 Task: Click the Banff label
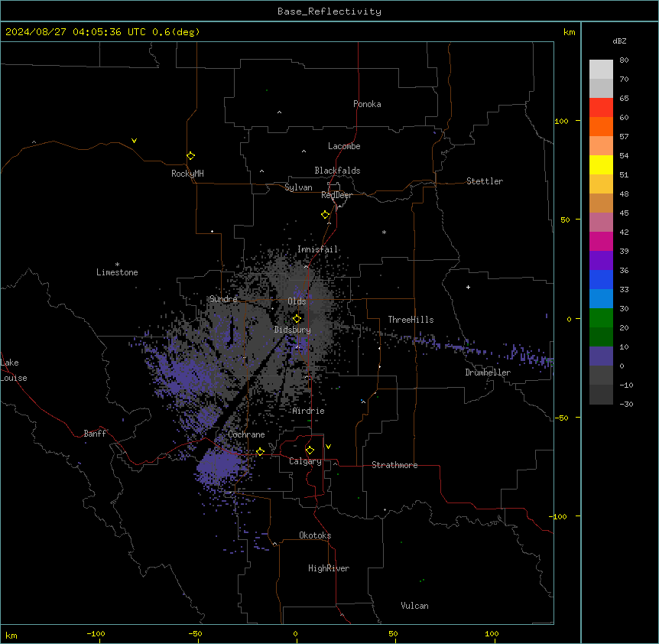click(x=95, y=434)
